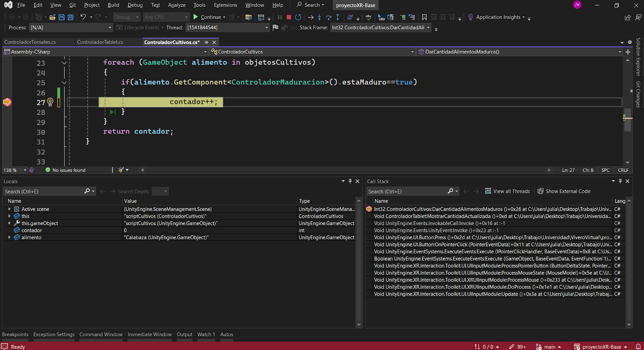Viewport: 644px width, 350px height.
Task: Step Into the next statement
Action: 319,17
